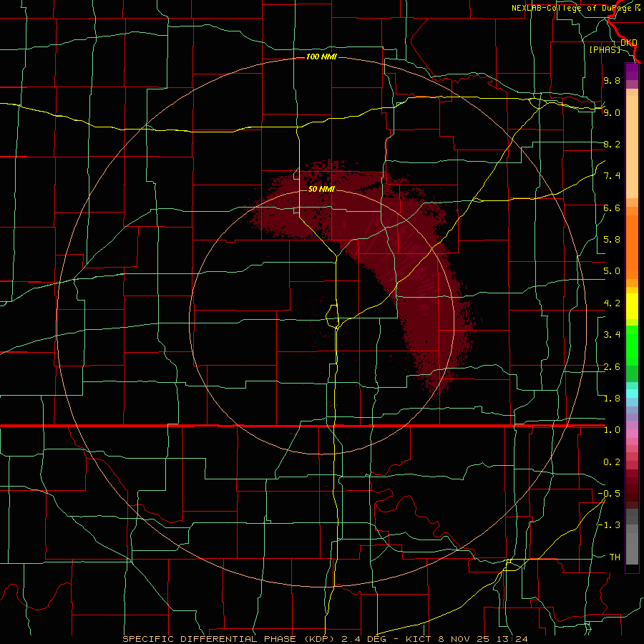This screenshot has height=644, width=644.
Task: Click the DKD label above the legend
Action: pos(629,43)
